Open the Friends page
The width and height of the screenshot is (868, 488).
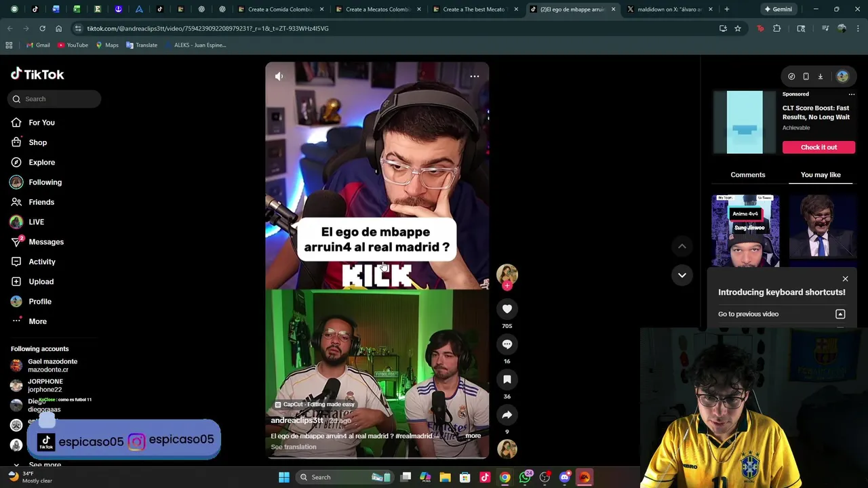click(x=41, y=202)
